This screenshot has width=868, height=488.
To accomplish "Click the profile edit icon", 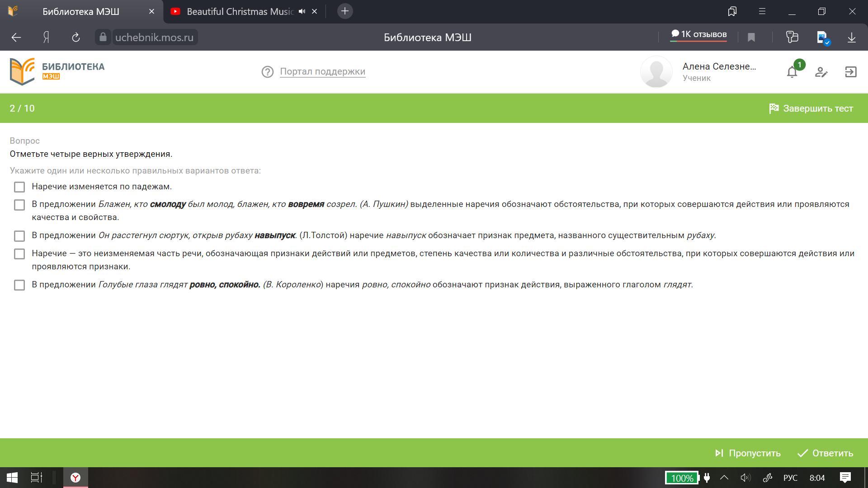I will tap(821, 72).
